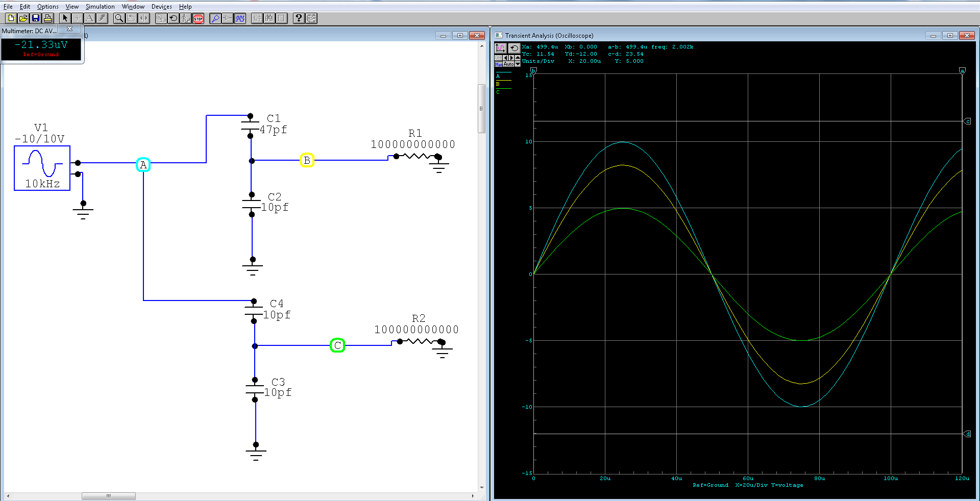Click the question mark help icon
The width and height of the screenshot is (980, 501).
coord(299,18)
